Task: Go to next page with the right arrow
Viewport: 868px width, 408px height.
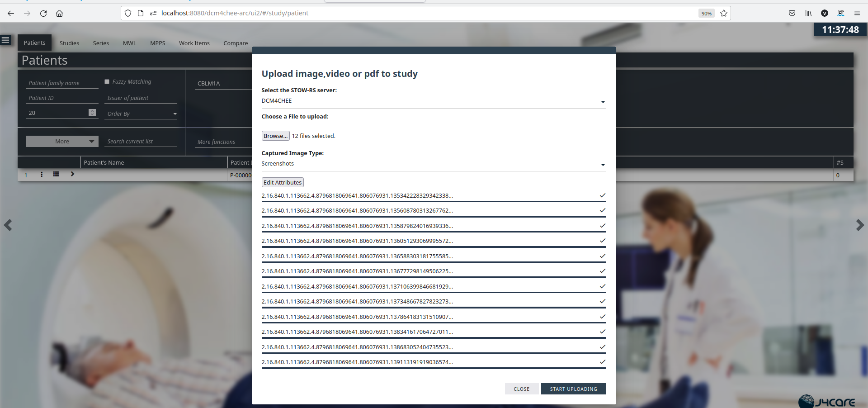Action: click(860, 225)
